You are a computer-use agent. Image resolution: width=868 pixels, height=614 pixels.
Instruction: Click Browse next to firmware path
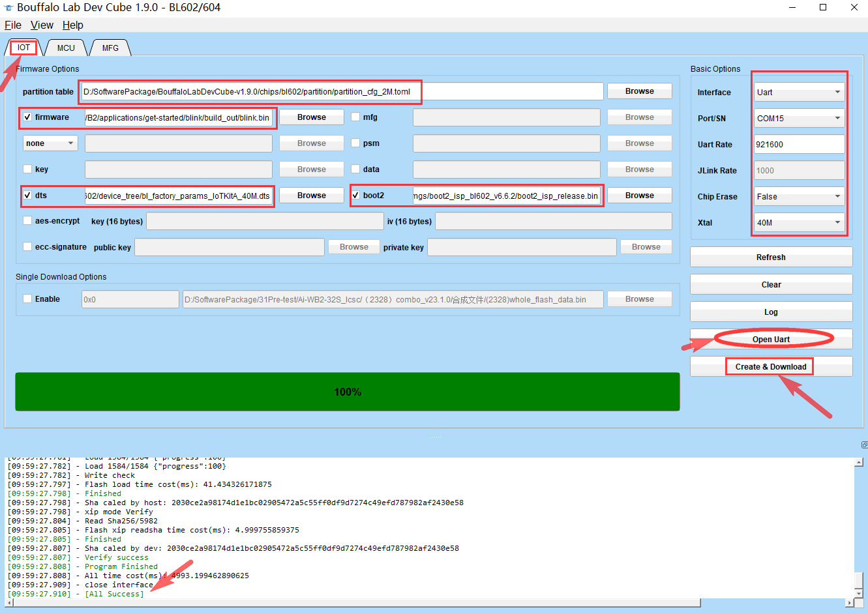(x=312, y=117)
